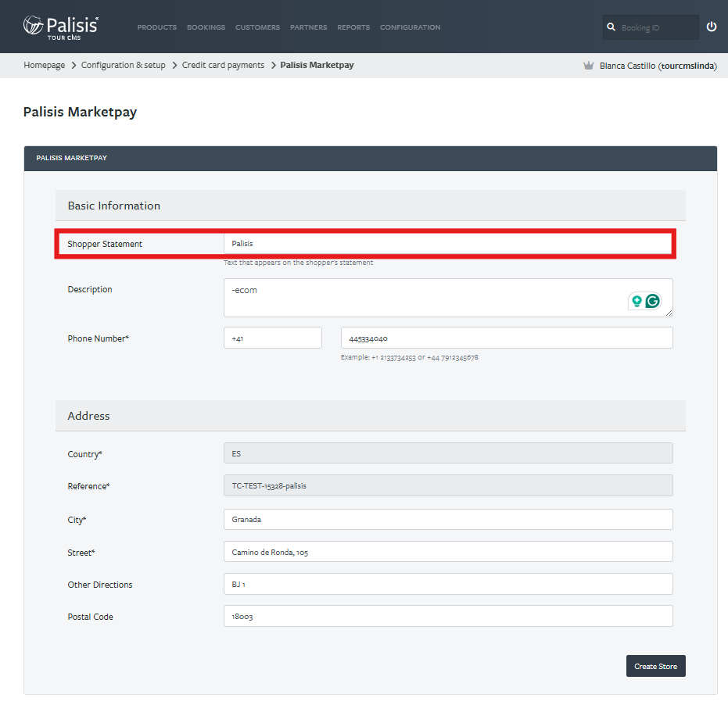Click the Other Directions label
Viewport: 728px width, 705px height.
pos(100,585)
